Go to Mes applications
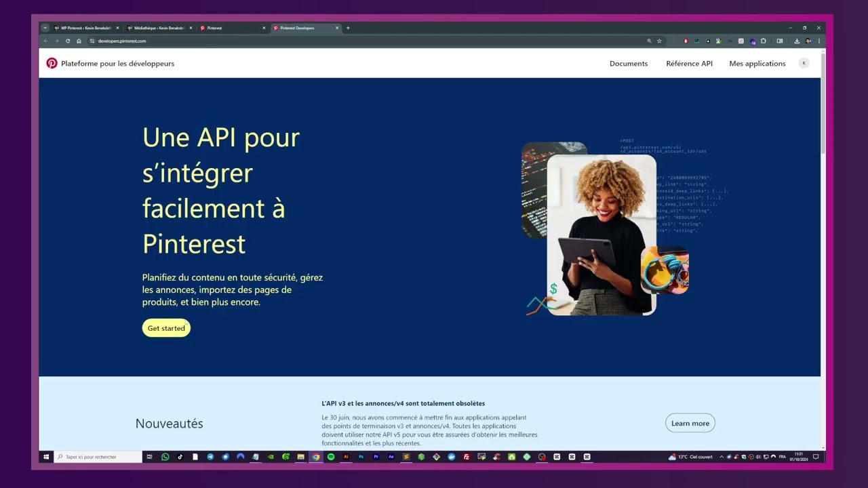 (757, 63)
